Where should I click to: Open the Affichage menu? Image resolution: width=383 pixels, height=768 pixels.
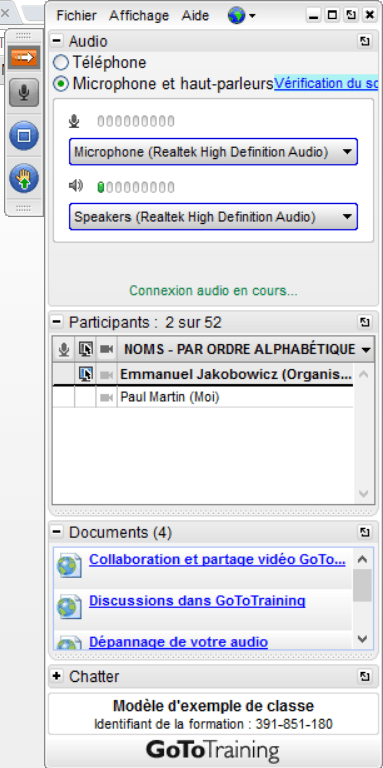(139, 16)
